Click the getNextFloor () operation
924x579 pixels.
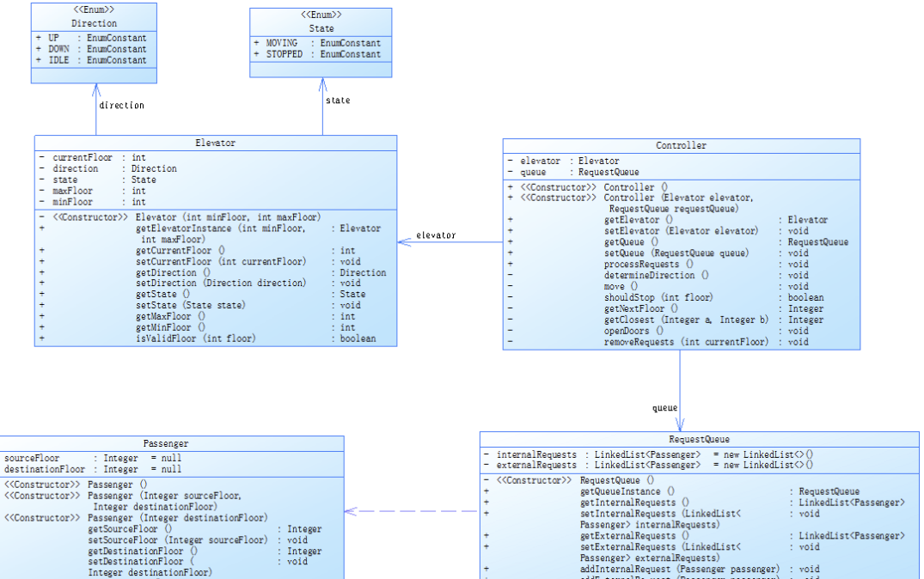tap(666, 308)
